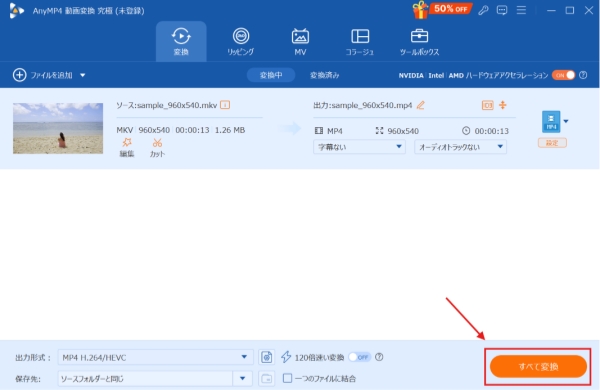
Task: Open the 編集 edit tool
Action: [127, 148]
